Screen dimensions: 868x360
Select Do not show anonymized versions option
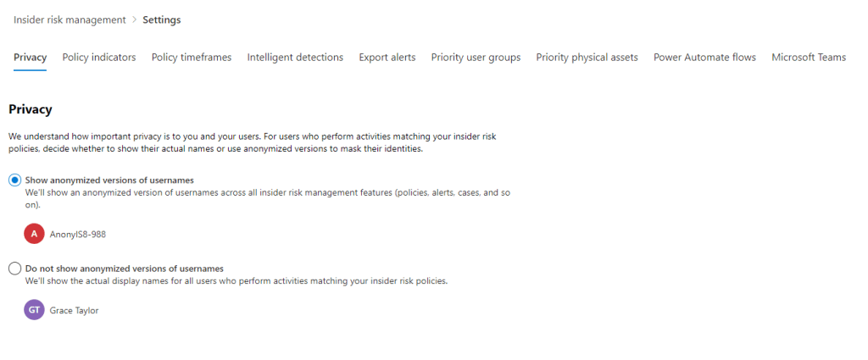tap(14, 269)
